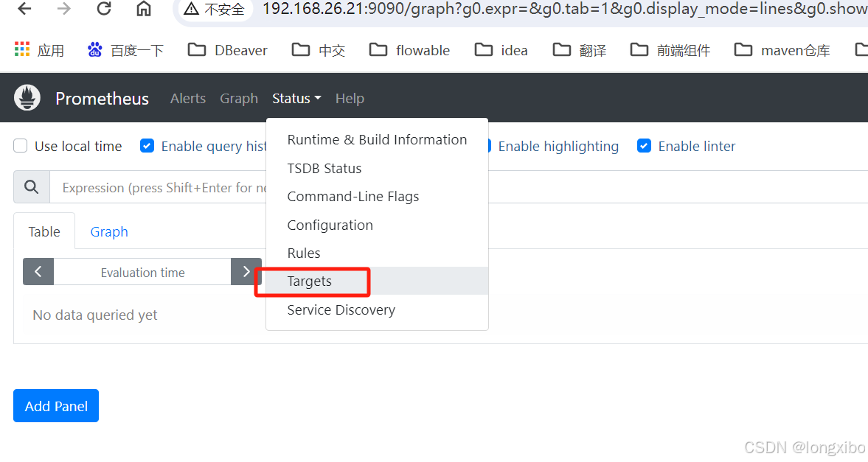
Task: Open the Help nav link
Action: click(x=350, y=99)
